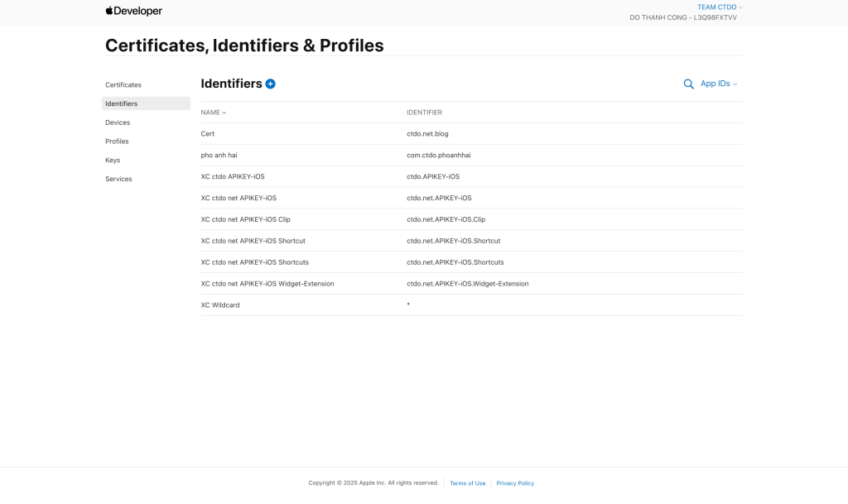
Task: Open the Keys sidebar section
Action: [x=113, y=161]
